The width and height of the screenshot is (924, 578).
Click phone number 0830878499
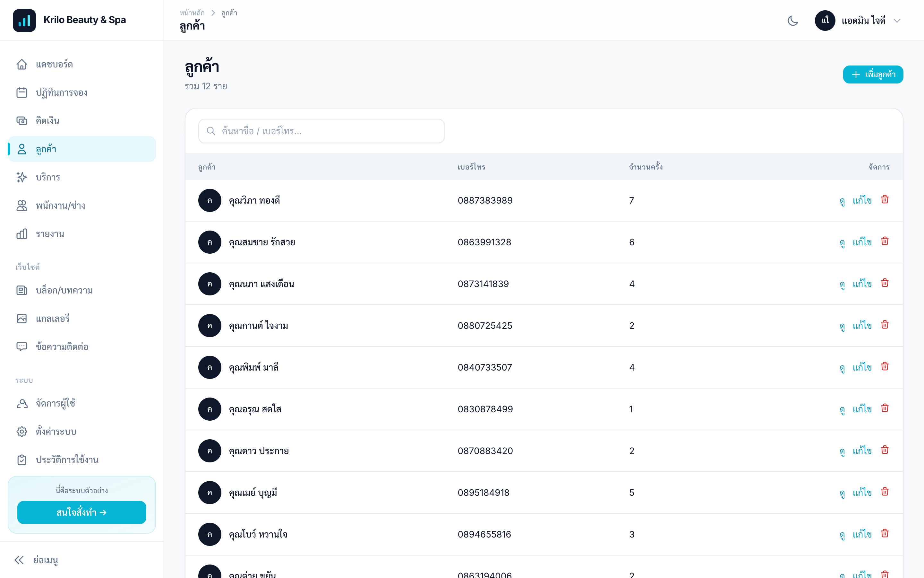point(485,409)
